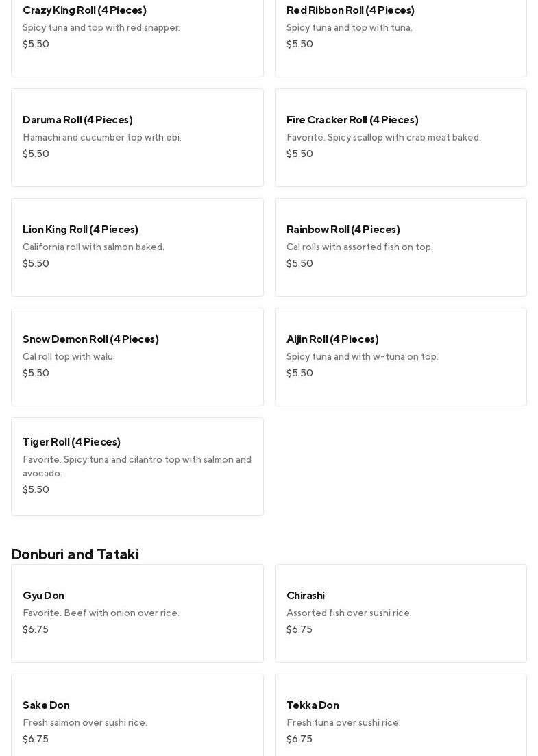This screenshot has width=538, height=756.
Task: Click the Snow Demon Roll description
Action: [69, 356]
